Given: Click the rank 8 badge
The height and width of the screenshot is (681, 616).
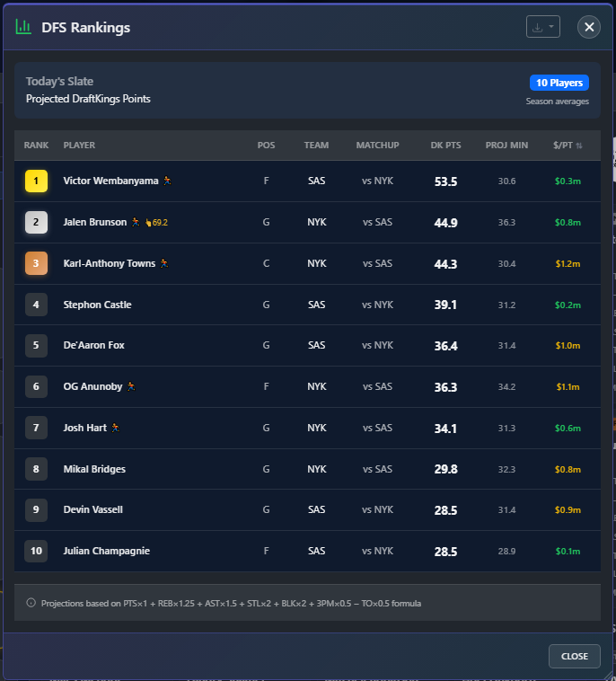Looking at the screenshot, I should (36, 469).
